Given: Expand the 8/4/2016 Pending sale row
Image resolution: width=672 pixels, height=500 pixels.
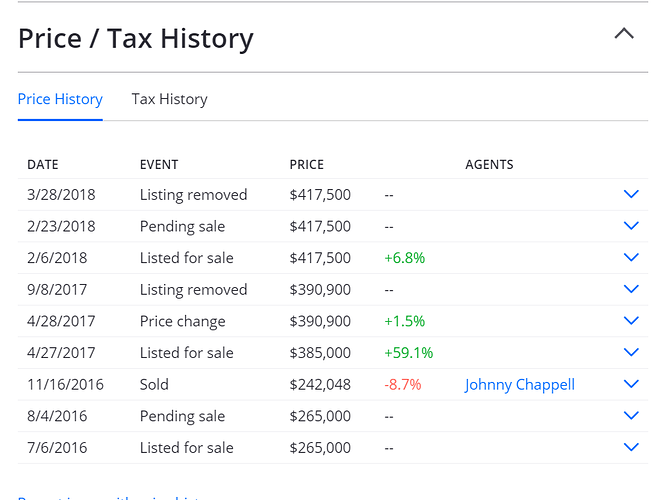Looking at the screenshot, I should click(631, 416).
